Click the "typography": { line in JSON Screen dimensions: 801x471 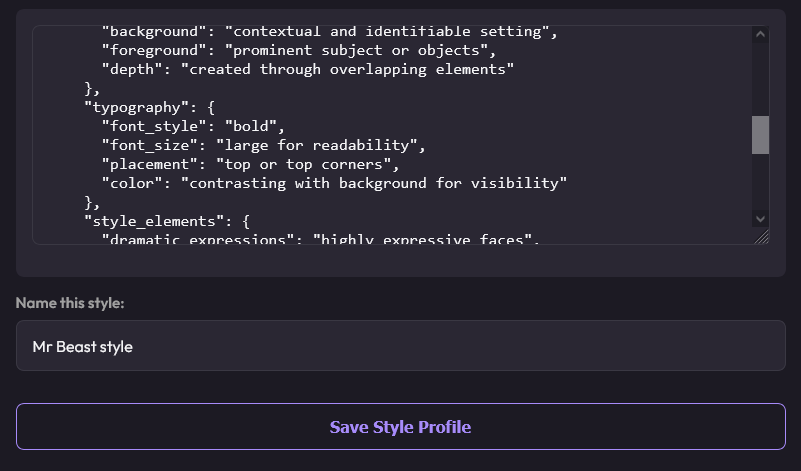(x=150, y=107)
